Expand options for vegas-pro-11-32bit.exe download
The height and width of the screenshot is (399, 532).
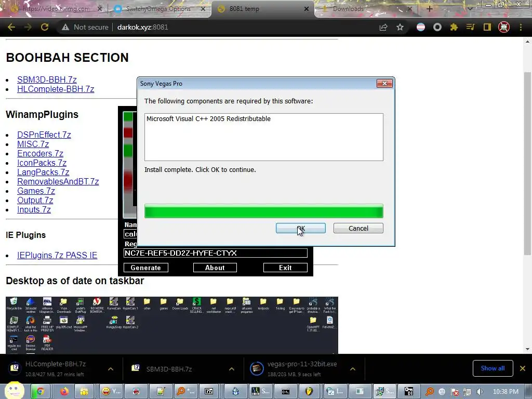click(353, 369)
